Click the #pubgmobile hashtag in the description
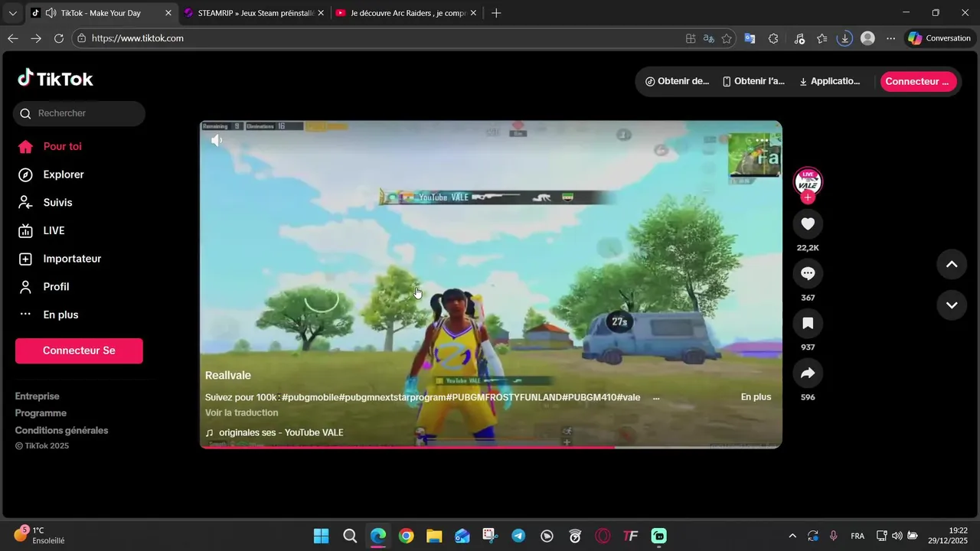This screenshot has width=980, height=551. [309, 397]
